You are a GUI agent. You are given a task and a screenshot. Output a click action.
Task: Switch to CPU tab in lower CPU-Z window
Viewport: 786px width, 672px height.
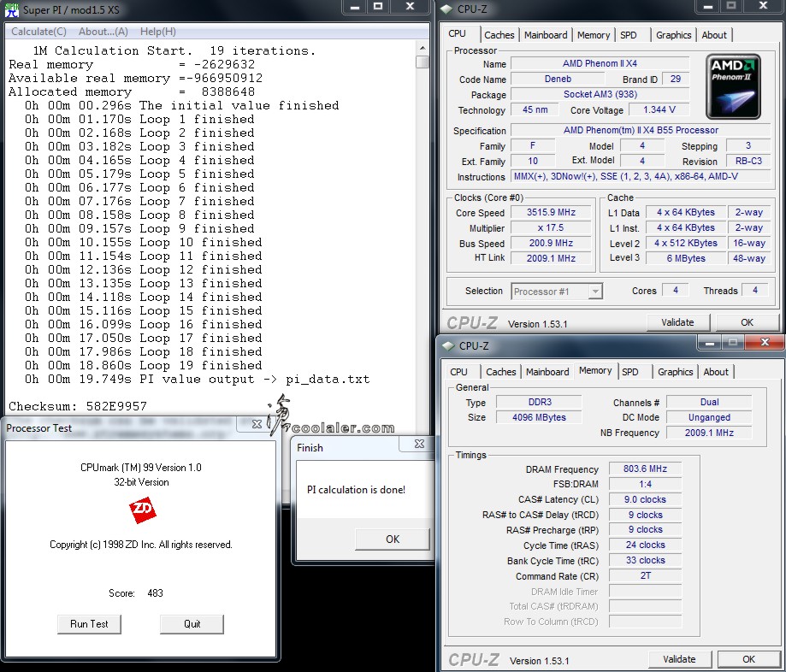(x=458, y=372)
